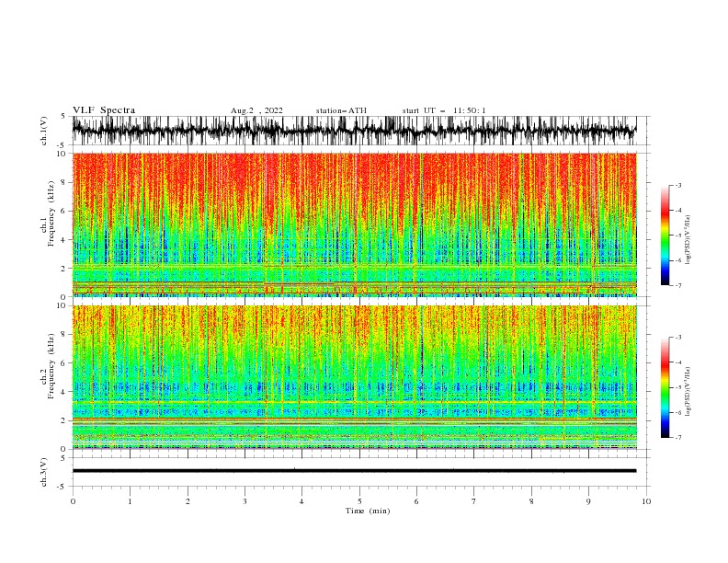This screenshot has width=728, height=563.
Task: Click the ch.2 spectrogram plot
Action: (x=354, y=377)
